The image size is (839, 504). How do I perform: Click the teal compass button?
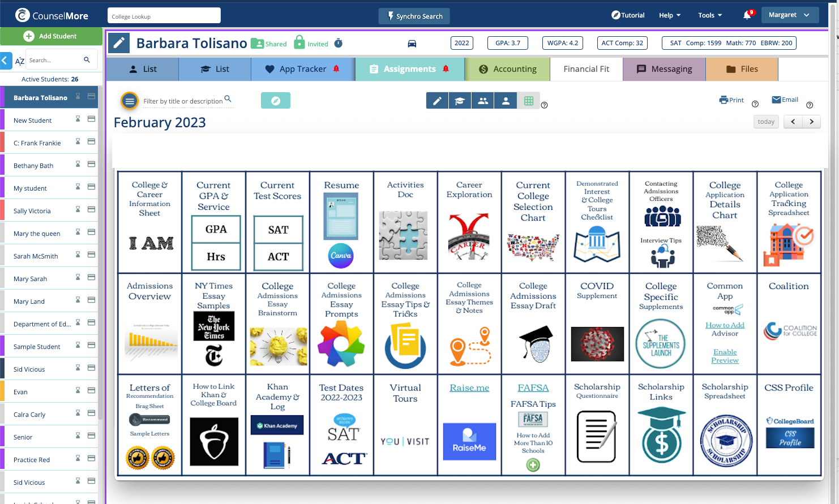276,100
